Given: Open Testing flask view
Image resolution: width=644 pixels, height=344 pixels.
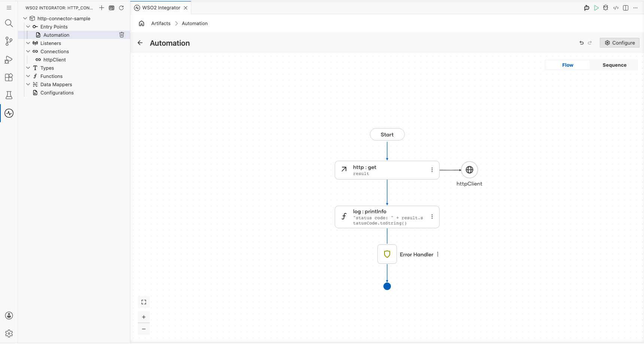Looking at the screenshot, I should (x=9, y=95).
